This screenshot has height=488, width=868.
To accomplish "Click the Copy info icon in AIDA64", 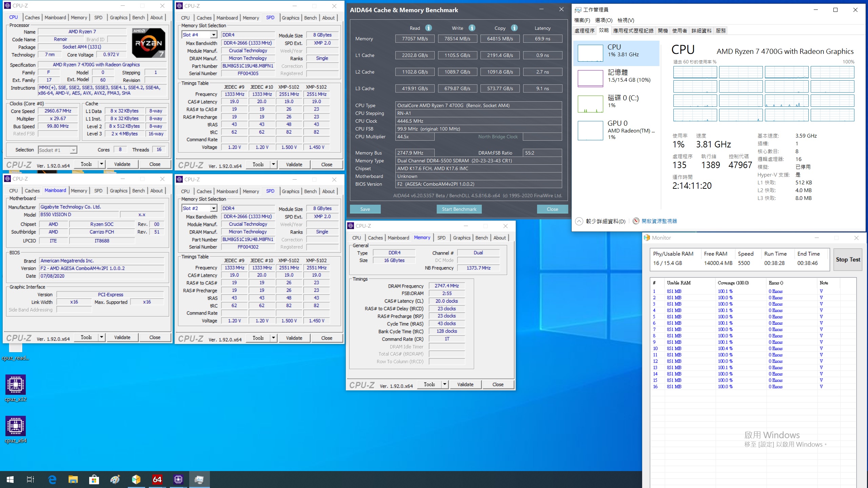I will click(x=514, y=28).
